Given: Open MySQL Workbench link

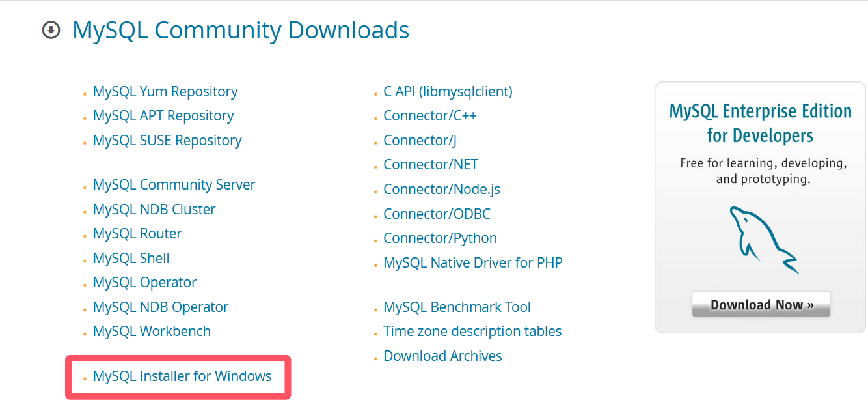Looking at the screenshot, I should (152, 331).
